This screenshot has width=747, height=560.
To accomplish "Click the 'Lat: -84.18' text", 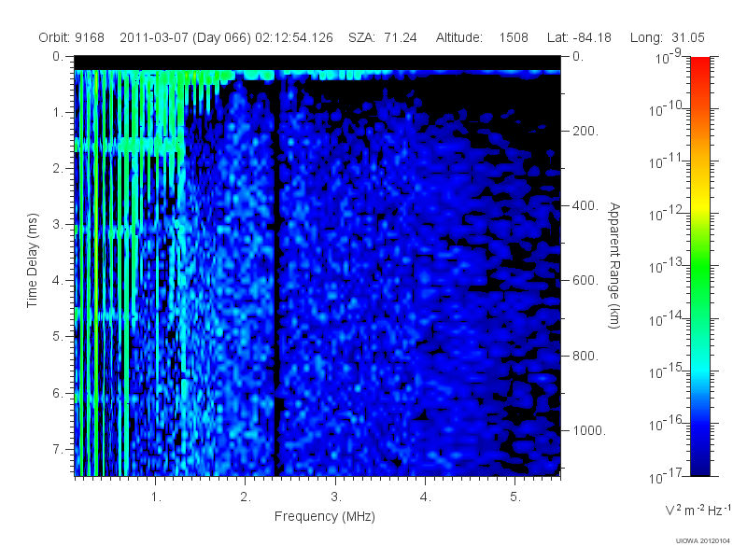I will tap(579, 37).
